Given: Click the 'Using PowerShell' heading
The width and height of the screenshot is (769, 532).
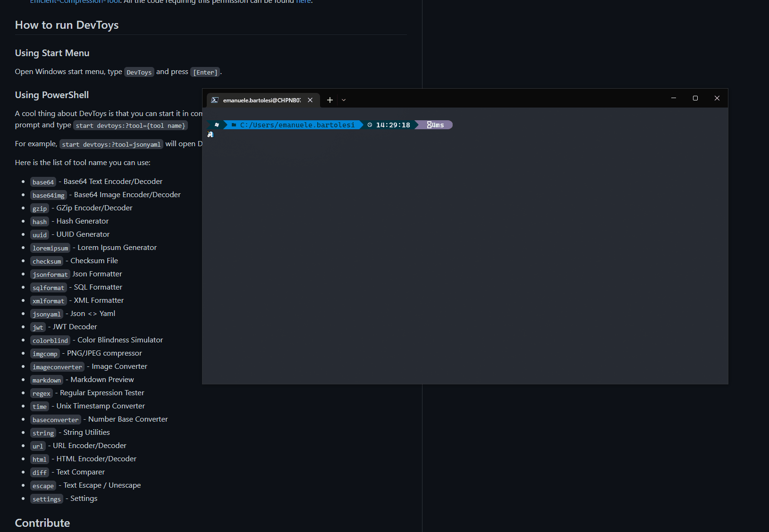Looking at the screenshot, I should (x=52, y=95).
